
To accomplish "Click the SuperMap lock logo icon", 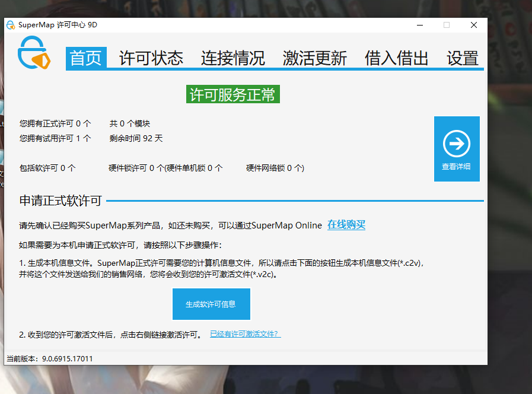I will click(34, 53).
